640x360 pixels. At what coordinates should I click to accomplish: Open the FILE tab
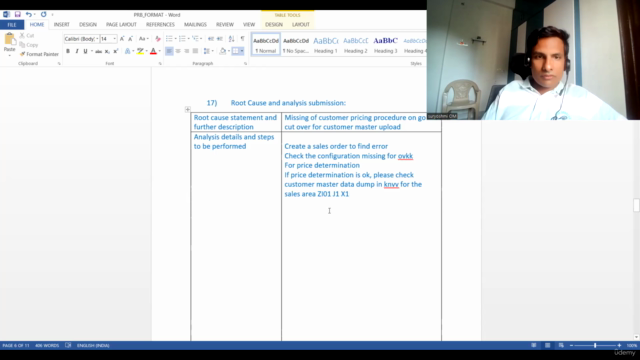click(12, 25)
